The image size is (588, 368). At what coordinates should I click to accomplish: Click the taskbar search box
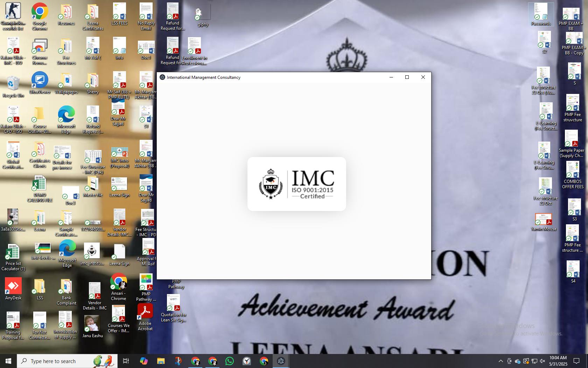click(x=67, y=361)
